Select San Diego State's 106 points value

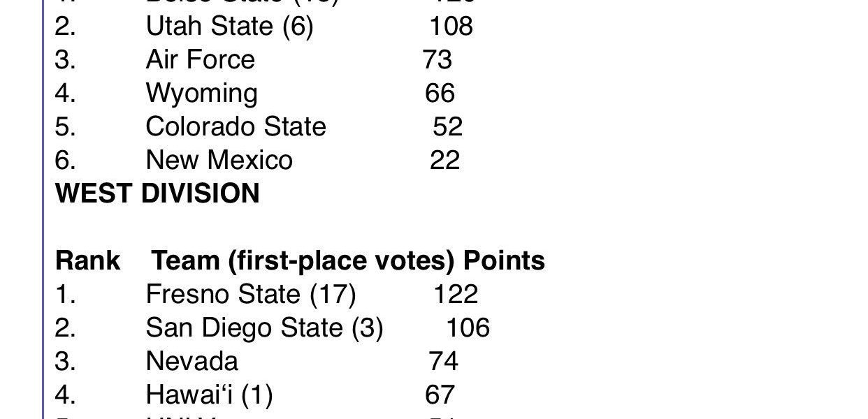tap(468, 328)
